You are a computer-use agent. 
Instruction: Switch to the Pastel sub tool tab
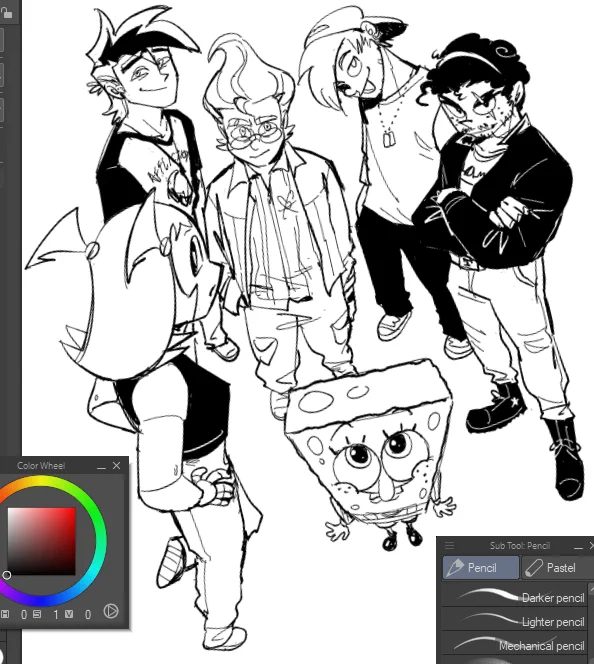(x=558, y=567)
